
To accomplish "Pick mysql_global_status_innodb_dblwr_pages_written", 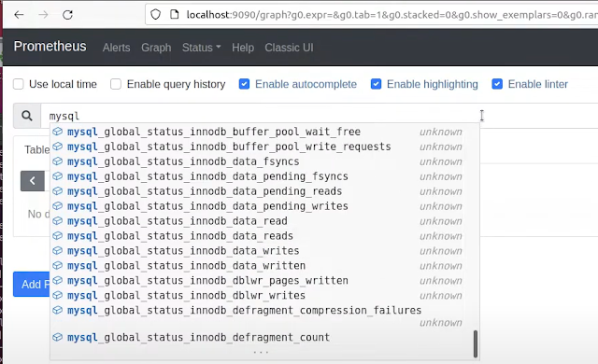I will click(264, 281).
